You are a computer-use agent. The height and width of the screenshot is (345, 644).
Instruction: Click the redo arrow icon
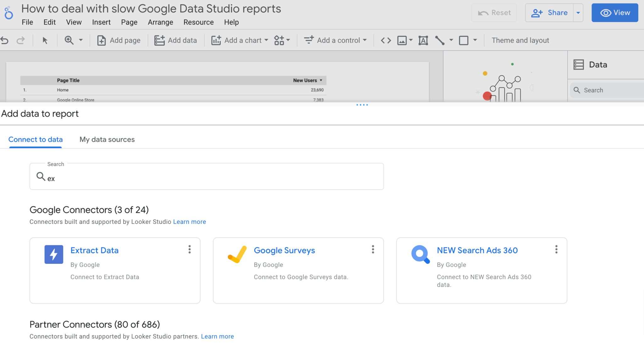click(x=21, y=40)
